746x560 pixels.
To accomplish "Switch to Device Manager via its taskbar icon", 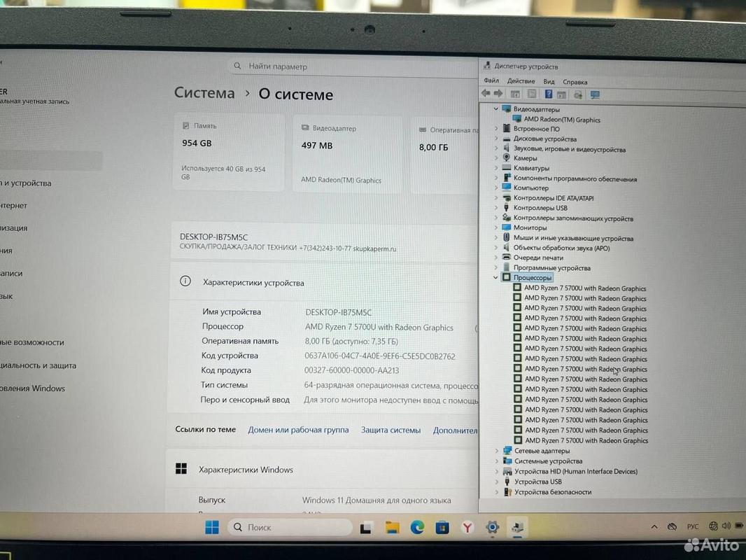I will click(517, 527).
